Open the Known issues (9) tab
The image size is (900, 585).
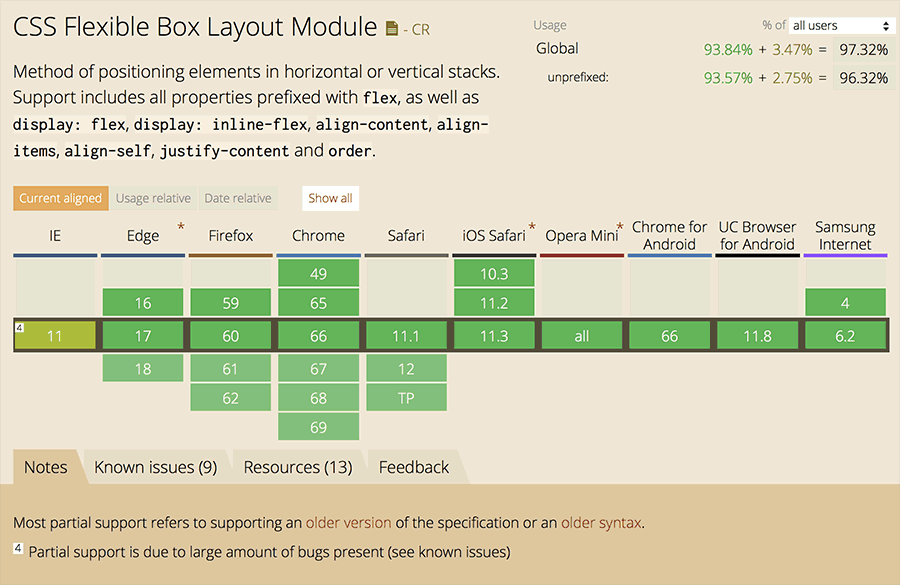(x=156, y=467)
